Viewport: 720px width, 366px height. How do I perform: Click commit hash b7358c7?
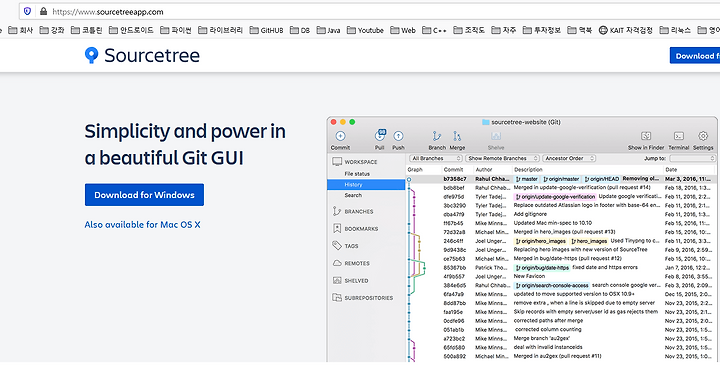(x=455, y=179)
